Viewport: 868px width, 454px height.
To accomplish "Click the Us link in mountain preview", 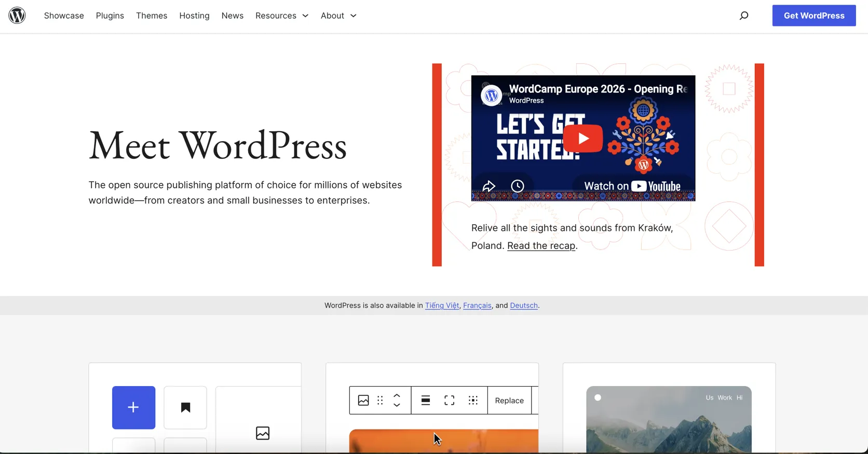I will [710, 398].
